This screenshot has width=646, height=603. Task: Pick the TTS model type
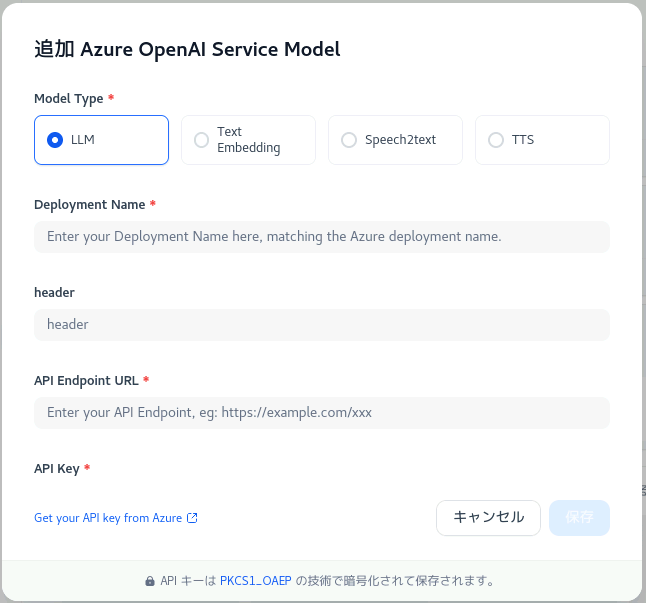[543, 140]
